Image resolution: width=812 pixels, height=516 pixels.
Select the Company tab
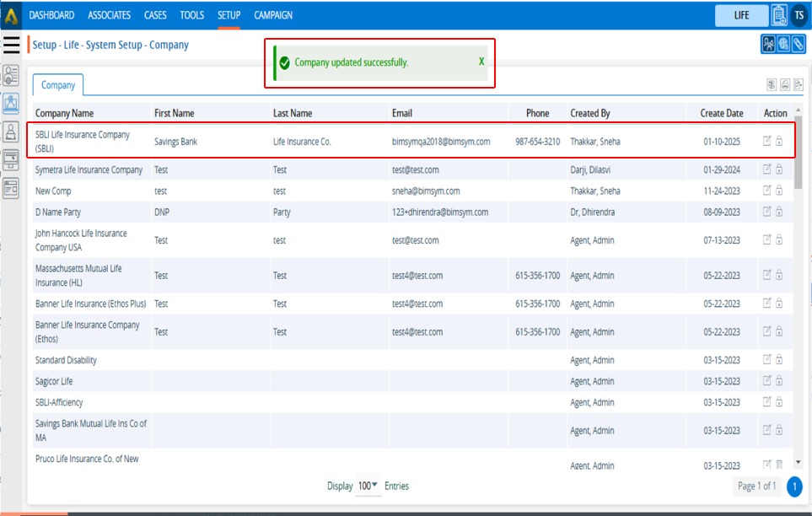coord(58,85)
